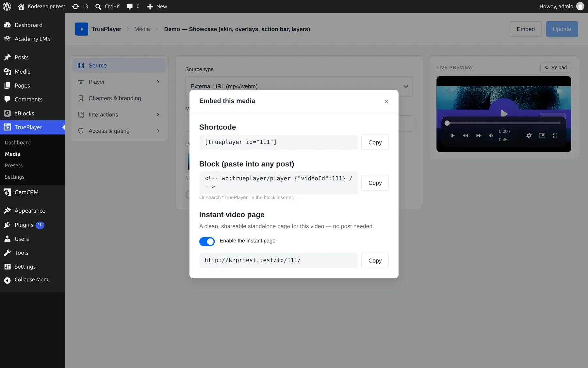Expand the Player section chevron
Viewport: 588px width, 368px height.
(x=158, y=82)
